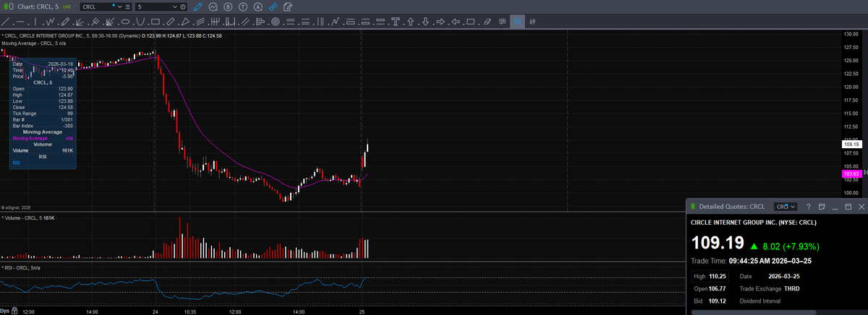The image size is (868, 315).
Task: Click the circled A icon
Action: (258, 7)
